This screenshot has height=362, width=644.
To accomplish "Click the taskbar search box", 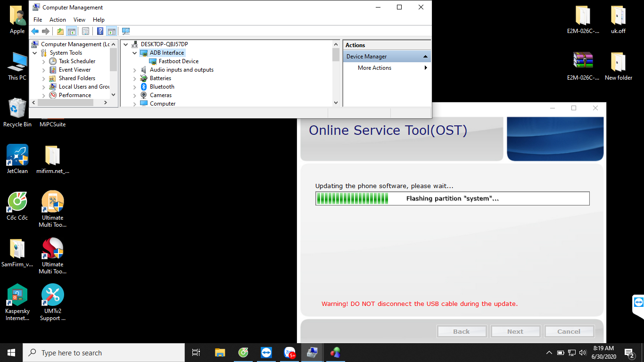I will click(104, 353).
